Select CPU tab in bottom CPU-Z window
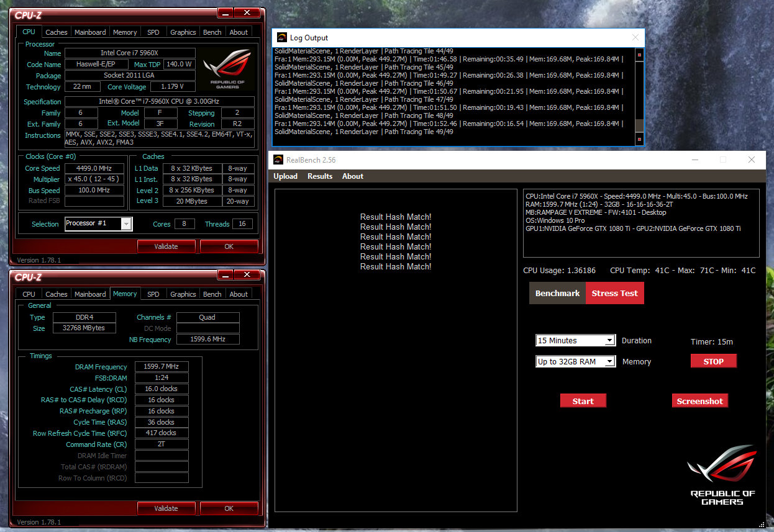The height and width of the screenshot is (532, 774). coord(29,294)
